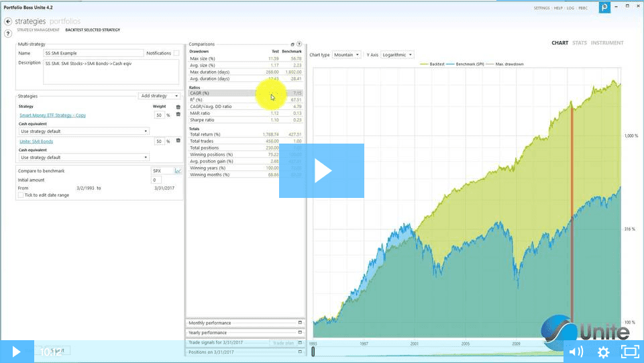This screenshot has width=644, height=363.
Task: Click the Initial amount field
Action: click(x=156, y=180)
